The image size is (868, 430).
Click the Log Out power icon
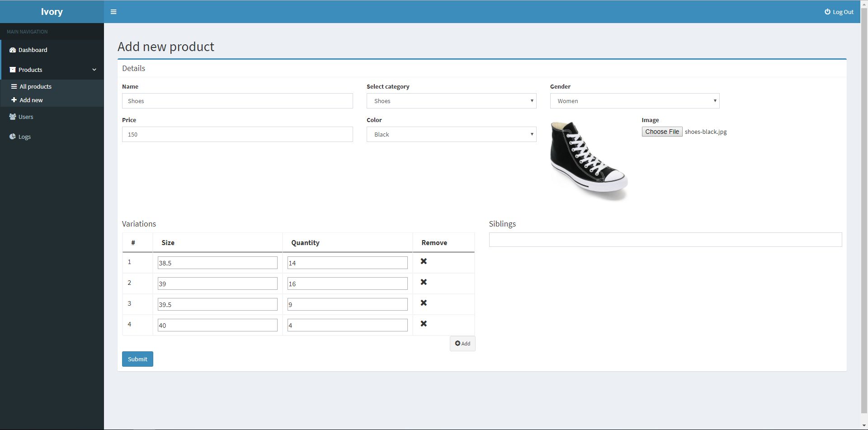point(827,12)
